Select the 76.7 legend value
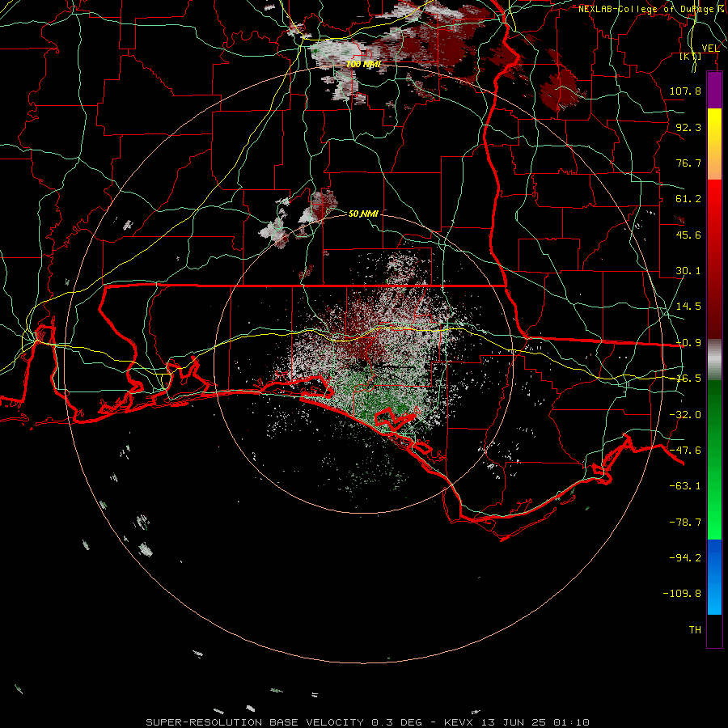 [688, 163]
